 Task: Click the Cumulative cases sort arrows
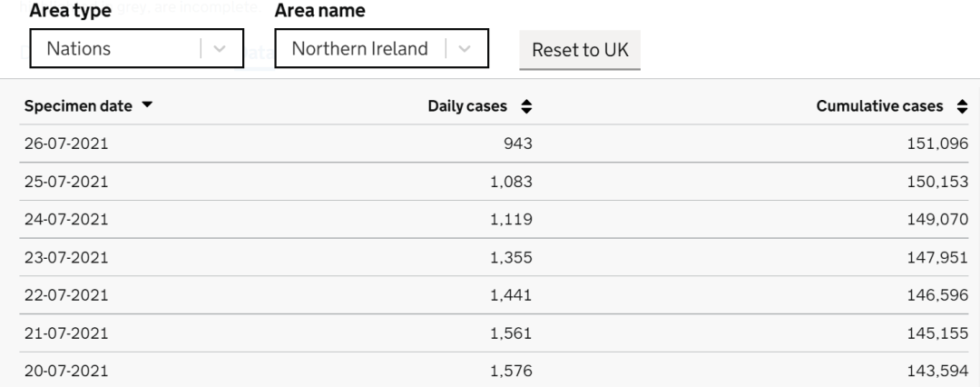pos(963,106)
